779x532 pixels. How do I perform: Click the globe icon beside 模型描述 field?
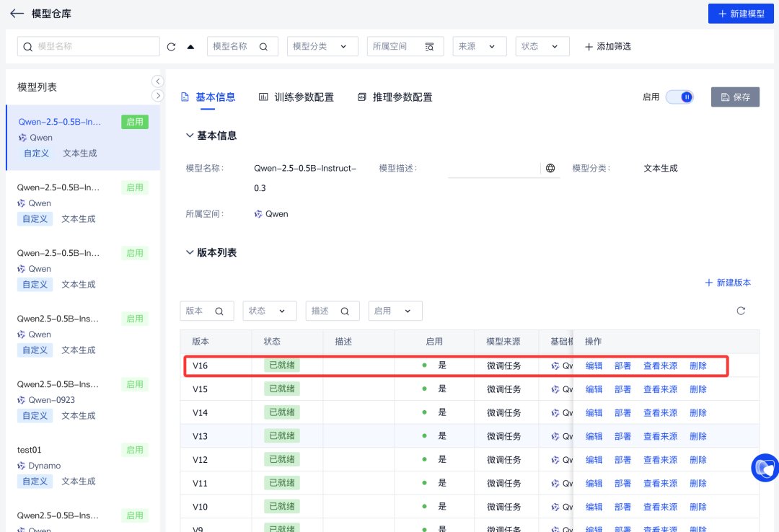[x=550, y=168]
